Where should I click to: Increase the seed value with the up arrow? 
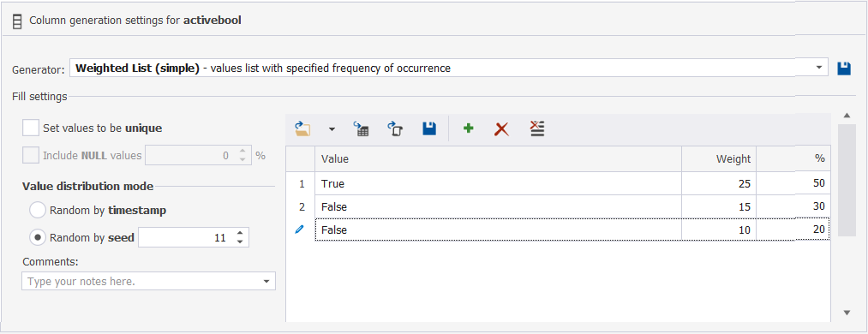coord(240,233)
